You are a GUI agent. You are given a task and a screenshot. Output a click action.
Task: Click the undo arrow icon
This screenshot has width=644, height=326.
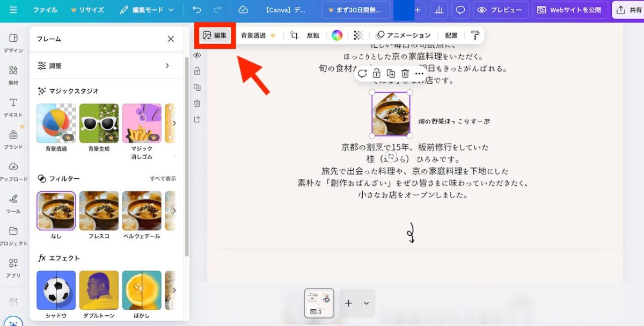point(197,10)
